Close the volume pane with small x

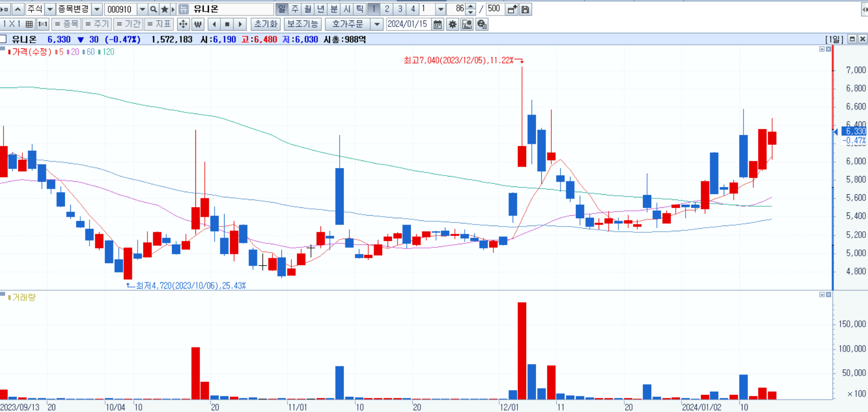point(828,295)
